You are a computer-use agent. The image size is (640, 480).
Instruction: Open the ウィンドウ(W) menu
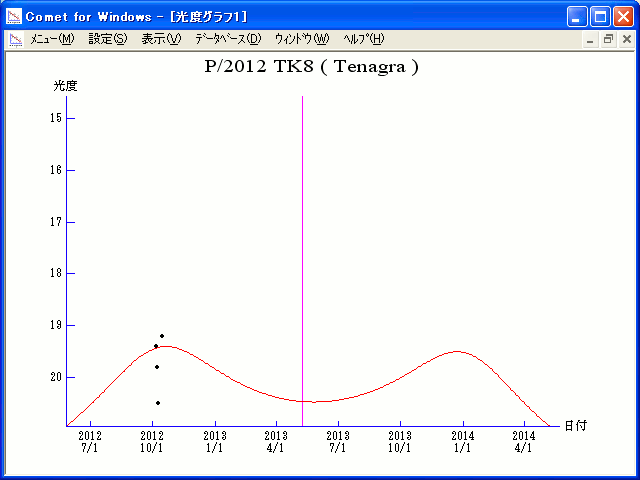pos(302,39)
